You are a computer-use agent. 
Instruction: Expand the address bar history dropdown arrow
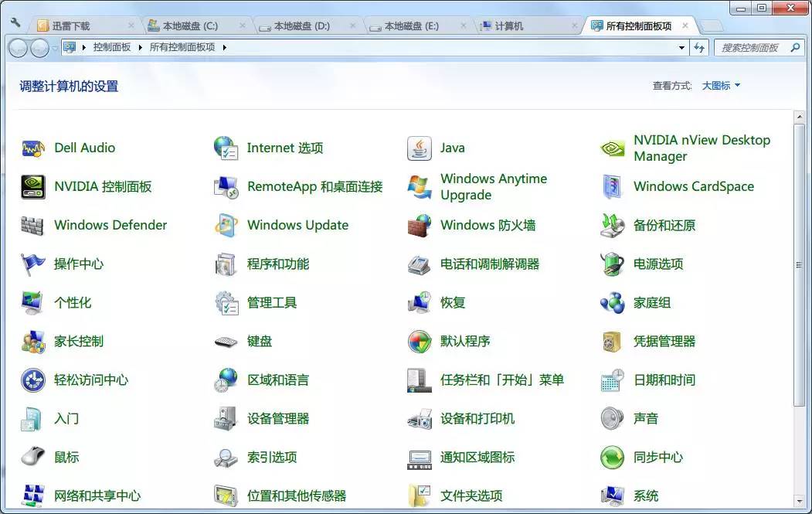click(x=681, y=48)
